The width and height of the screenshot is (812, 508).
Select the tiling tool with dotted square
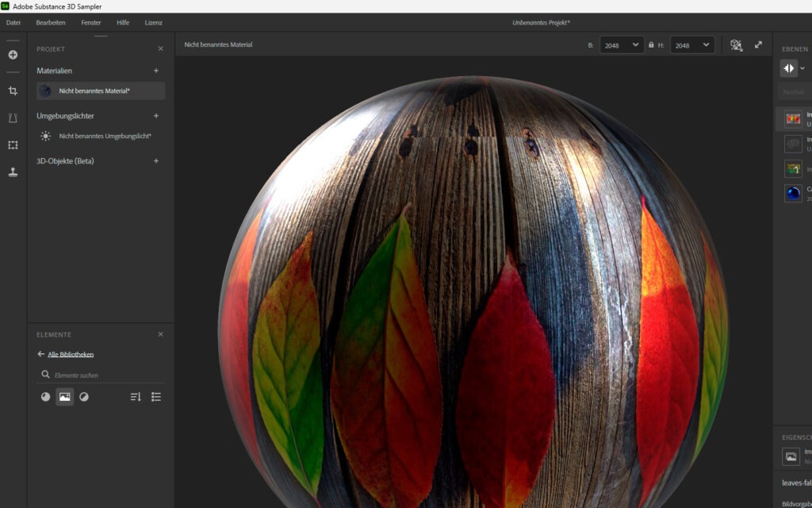[x=13, y=145]
